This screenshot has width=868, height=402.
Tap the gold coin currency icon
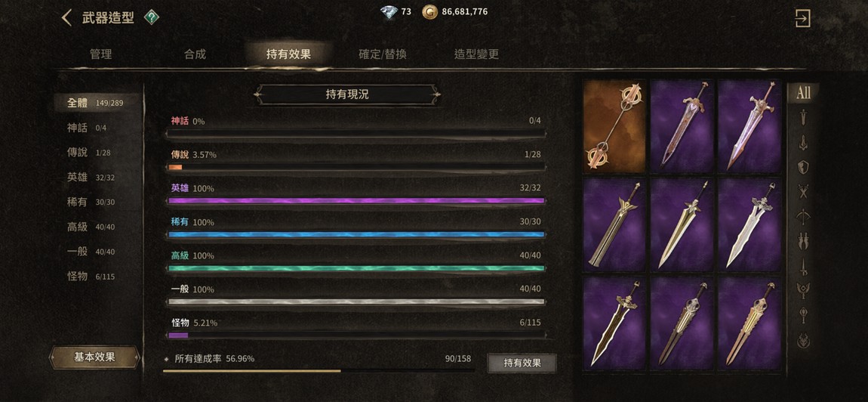[429, 11]
